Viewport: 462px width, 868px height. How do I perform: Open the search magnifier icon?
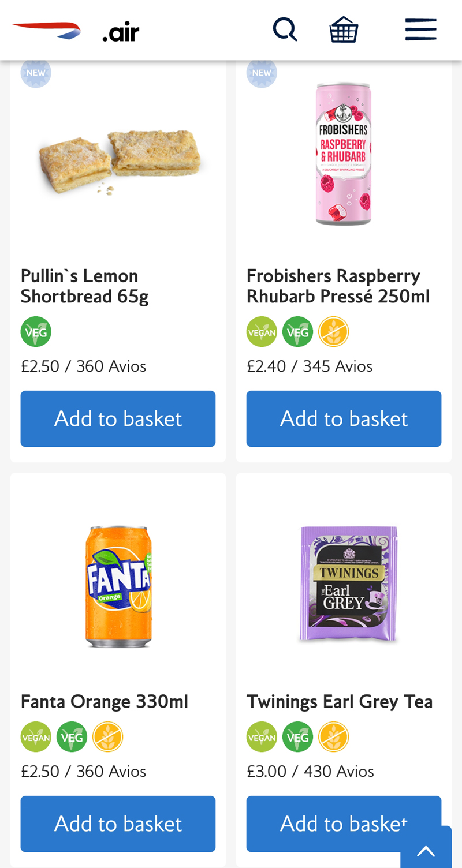(285, 29)
